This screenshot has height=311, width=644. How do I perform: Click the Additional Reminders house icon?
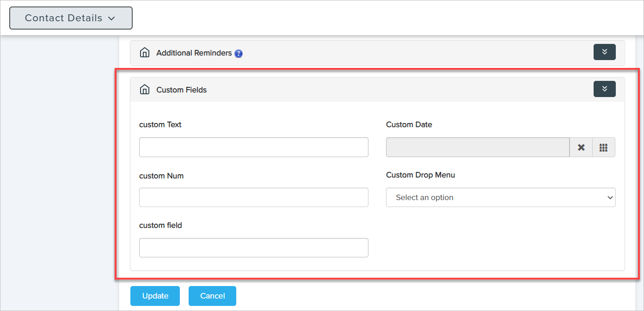pos(145,53)
